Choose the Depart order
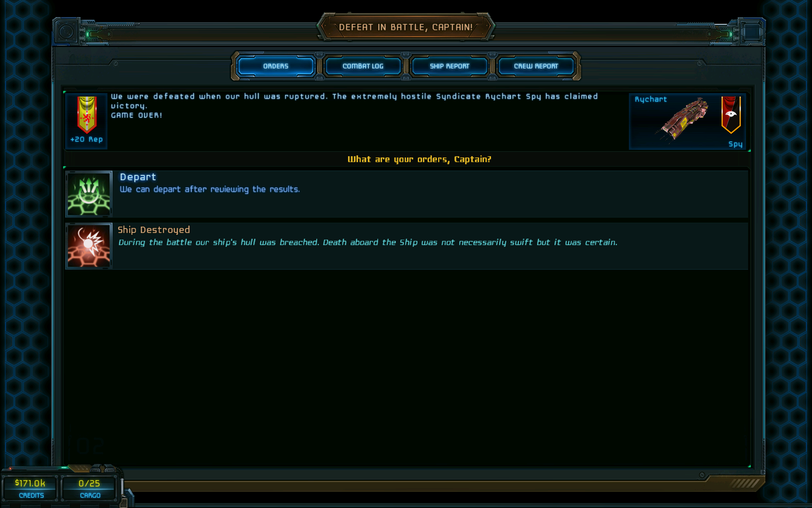This screenshot has width=812, height=508. (407, 194)
